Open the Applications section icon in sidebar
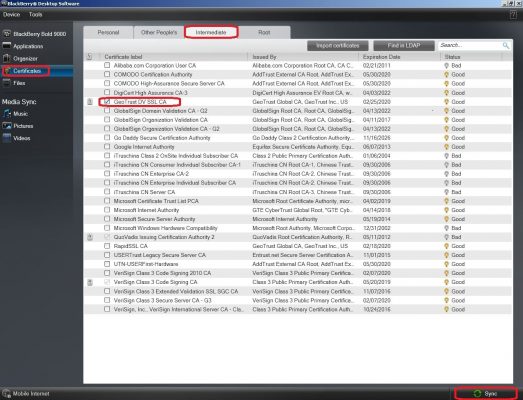 (x=7, y=46)
